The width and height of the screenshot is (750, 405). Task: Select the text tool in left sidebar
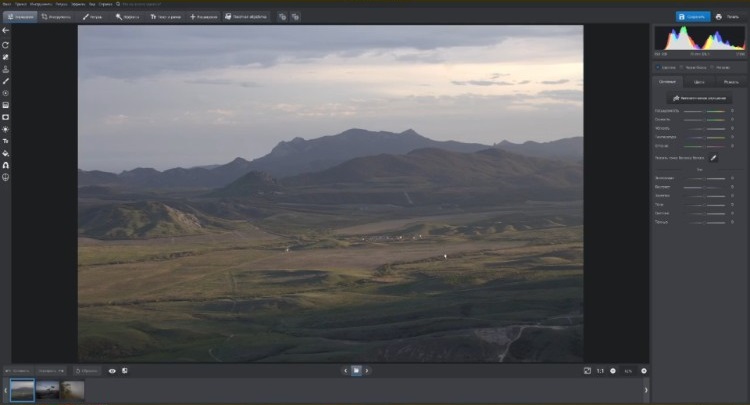(x=6, y=141)
